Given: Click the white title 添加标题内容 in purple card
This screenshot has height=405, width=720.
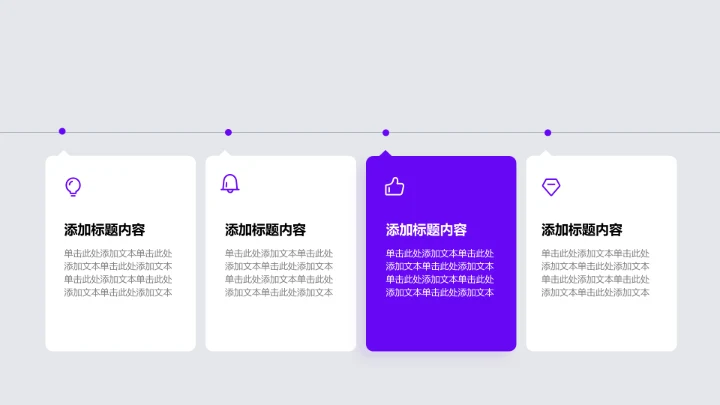Looking at the screenshot, I should tap(426, 230).
